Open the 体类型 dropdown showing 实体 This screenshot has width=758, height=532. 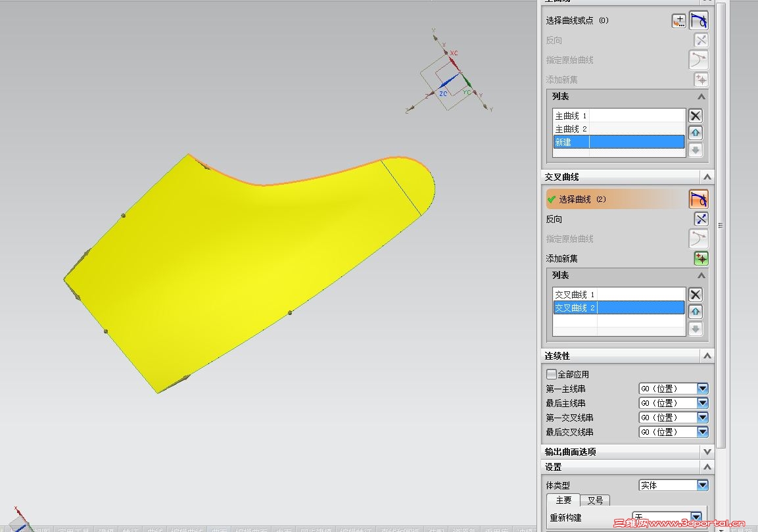[673, 485]
